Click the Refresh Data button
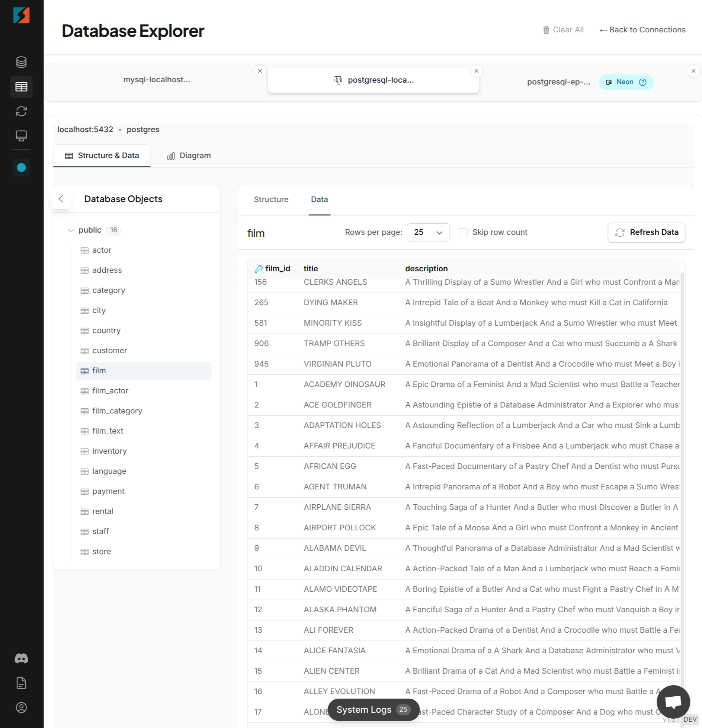Screen dimensions: 702x728 point(646,232)
